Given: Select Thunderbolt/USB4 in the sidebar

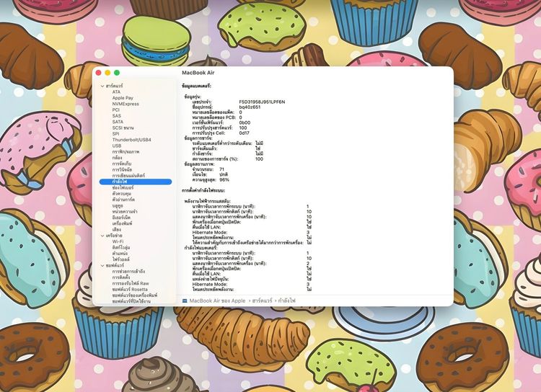Looking at the screenshot, I should tap(131, 139).
